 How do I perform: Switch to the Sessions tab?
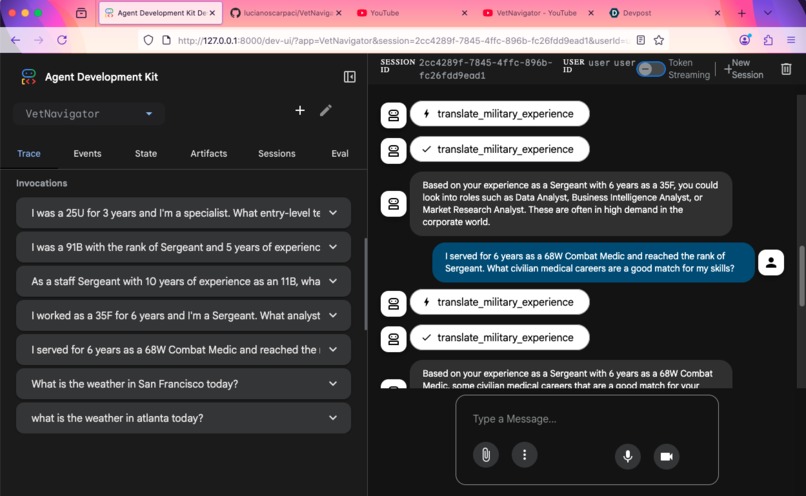tap(277, 154)
